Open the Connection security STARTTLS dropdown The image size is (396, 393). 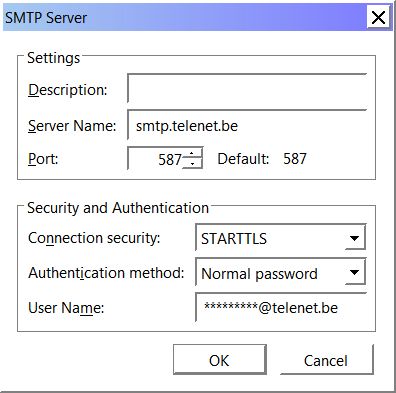[x=281, y=238]
